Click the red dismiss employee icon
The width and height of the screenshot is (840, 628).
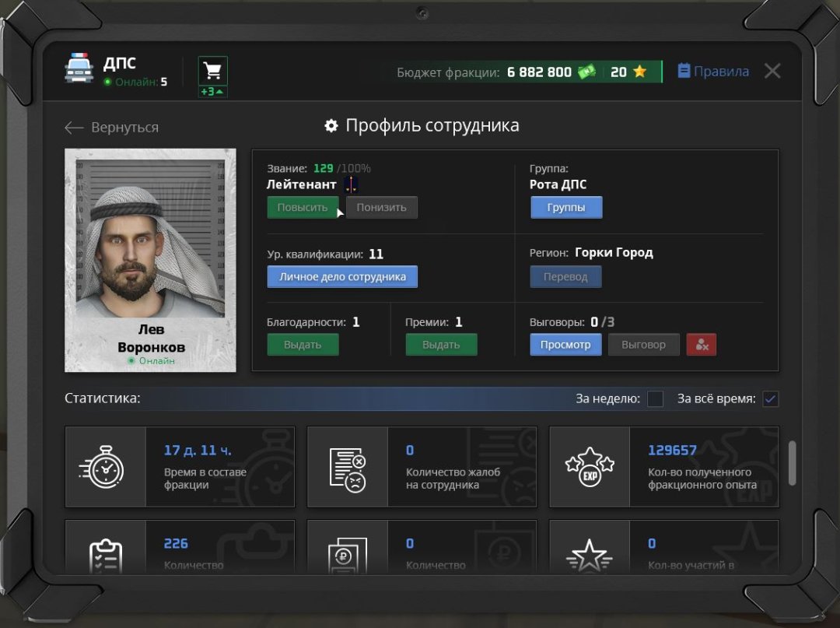pyautogui.click(x=702, y=345)
